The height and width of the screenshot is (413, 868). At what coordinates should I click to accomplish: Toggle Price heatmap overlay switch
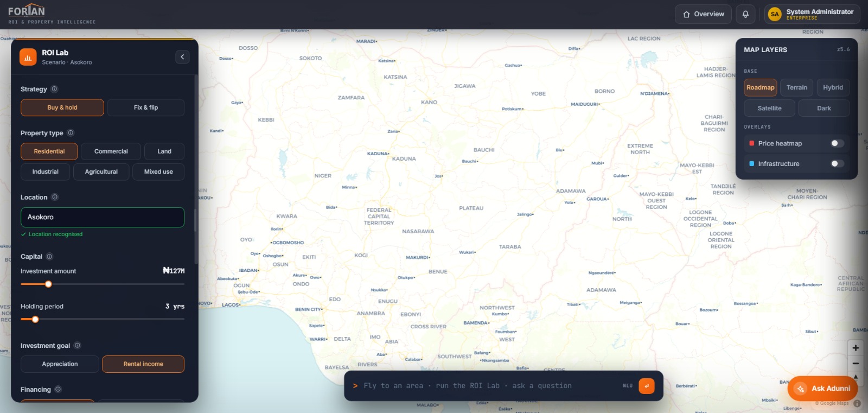[x=837, y=143]
